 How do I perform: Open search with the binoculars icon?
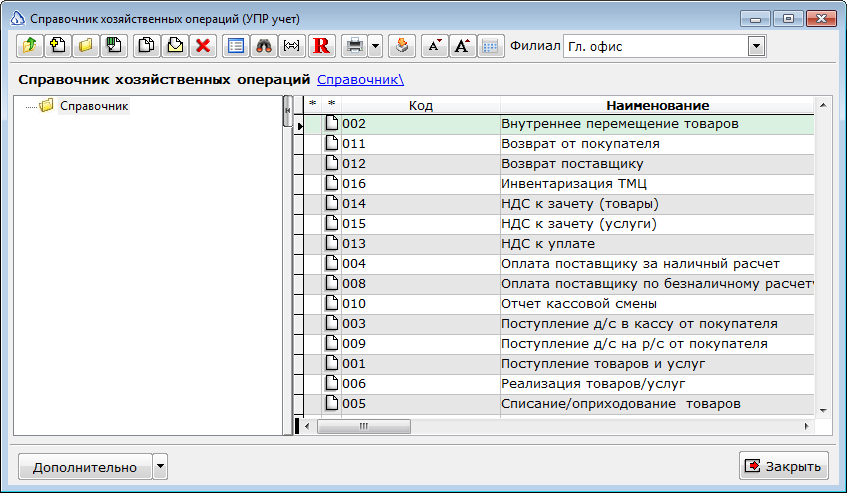point(264,46)
